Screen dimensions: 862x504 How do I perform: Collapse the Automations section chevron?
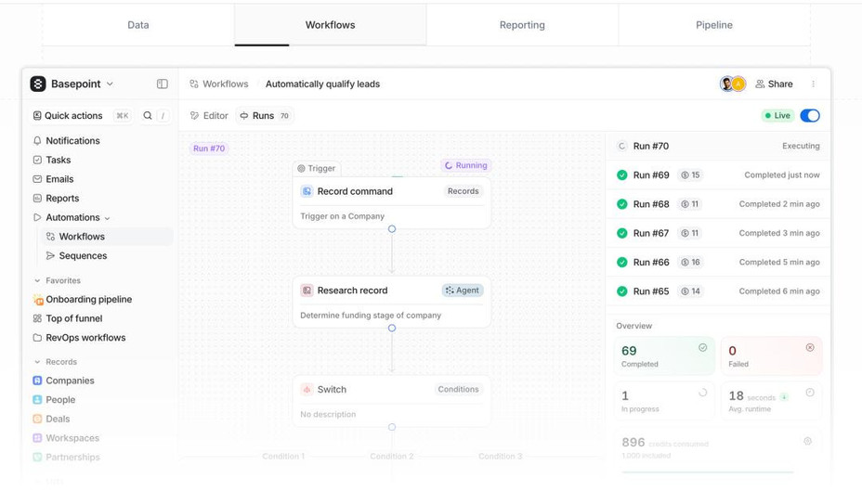point(107,218)
